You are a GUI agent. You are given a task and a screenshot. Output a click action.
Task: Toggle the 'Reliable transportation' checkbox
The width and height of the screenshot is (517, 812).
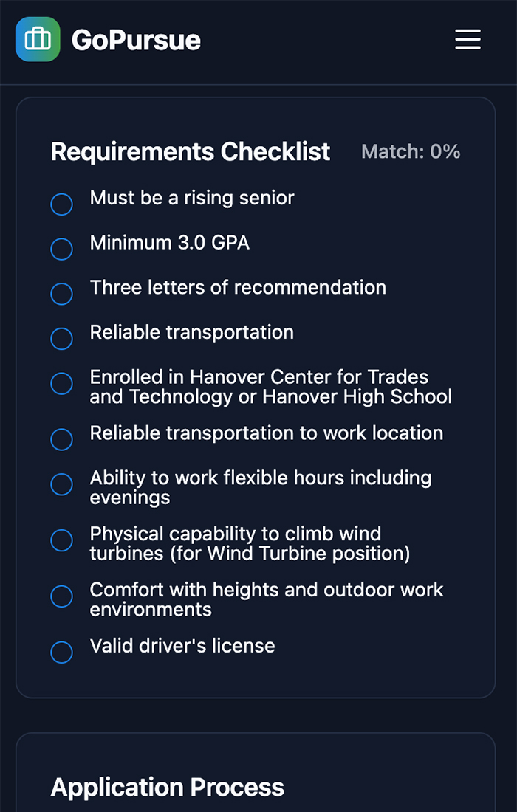(x=61, y=339)
